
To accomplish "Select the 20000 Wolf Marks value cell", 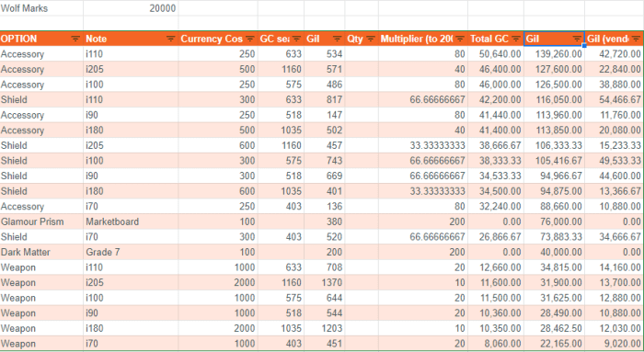I will [x=131, y=8].
